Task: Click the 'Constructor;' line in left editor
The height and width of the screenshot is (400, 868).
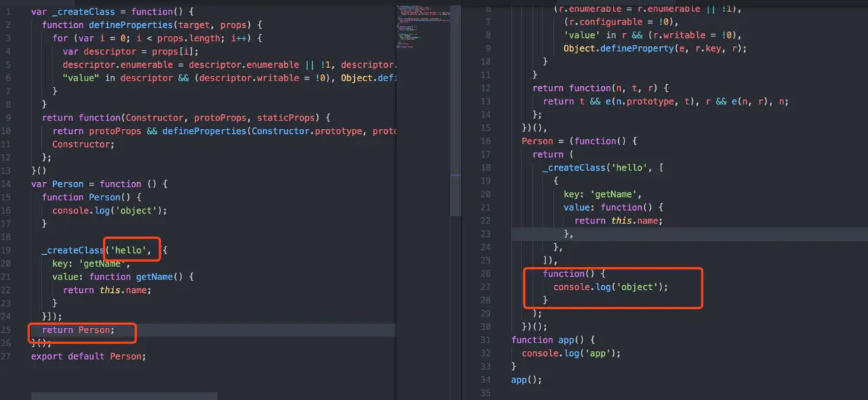Action: pyautogui.click(x=83, y=144)
